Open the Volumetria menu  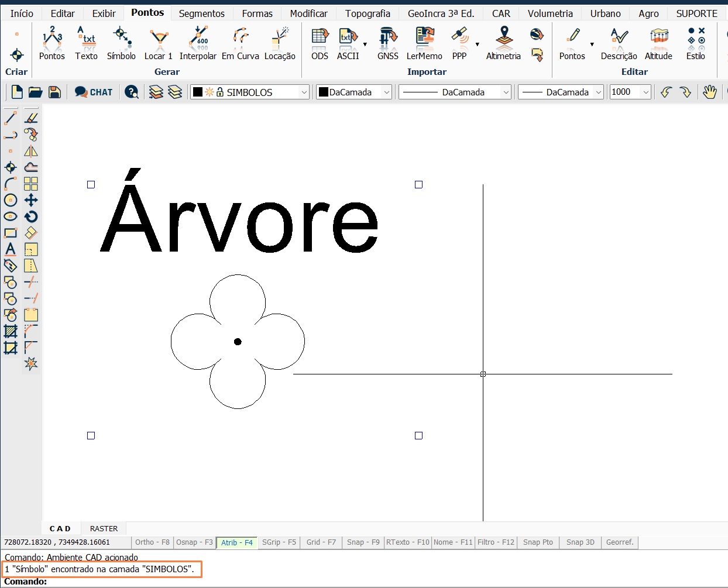tap(550, 13)
